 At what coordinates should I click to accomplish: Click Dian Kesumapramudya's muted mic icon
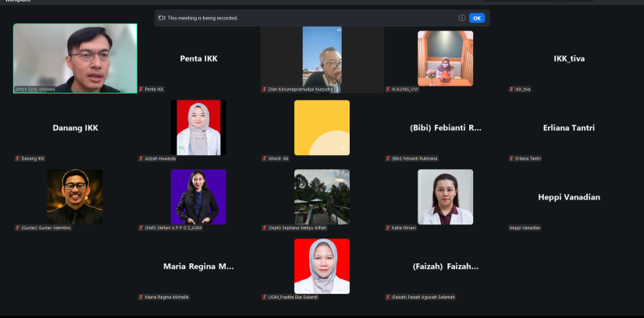click(265, 90)
